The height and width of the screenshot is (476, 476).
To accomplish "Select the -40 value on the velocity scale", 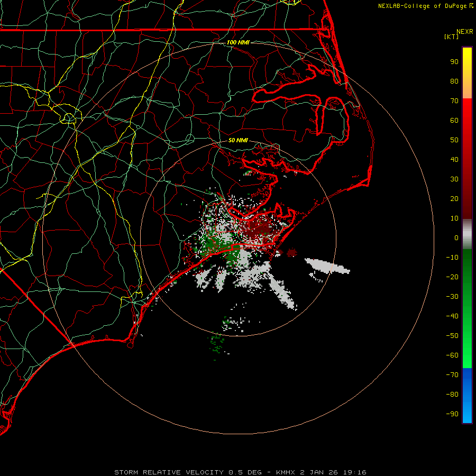I will pyautogui.click(x=452, y=316).
